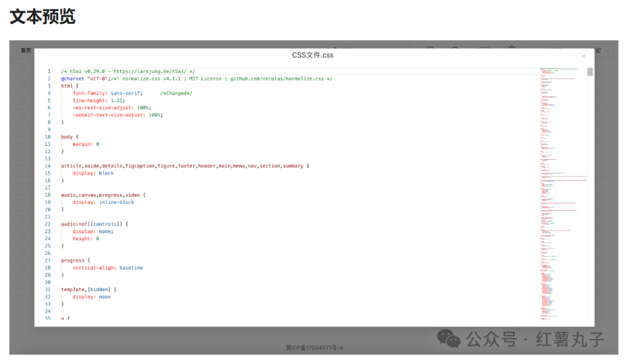
Task: Click 'template,[hidden] {' selector line
Action: pyautogui.click(x=89, y=289)
